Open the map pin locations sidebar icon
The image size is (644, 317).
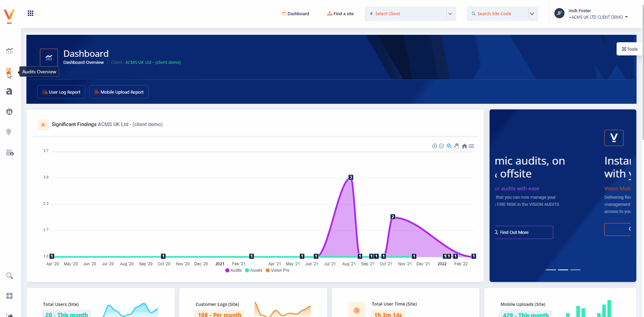click(9, 132)
